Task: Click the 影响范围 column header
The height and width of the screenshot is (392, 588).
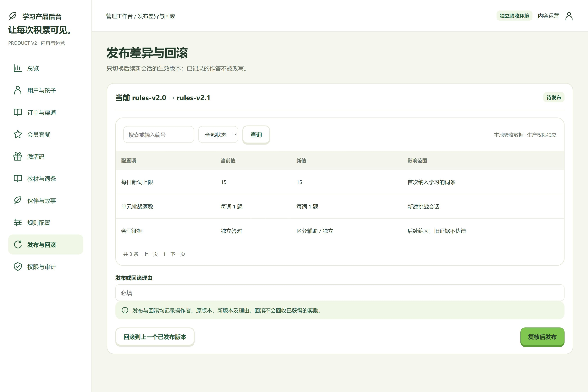Action: point(417,160)
